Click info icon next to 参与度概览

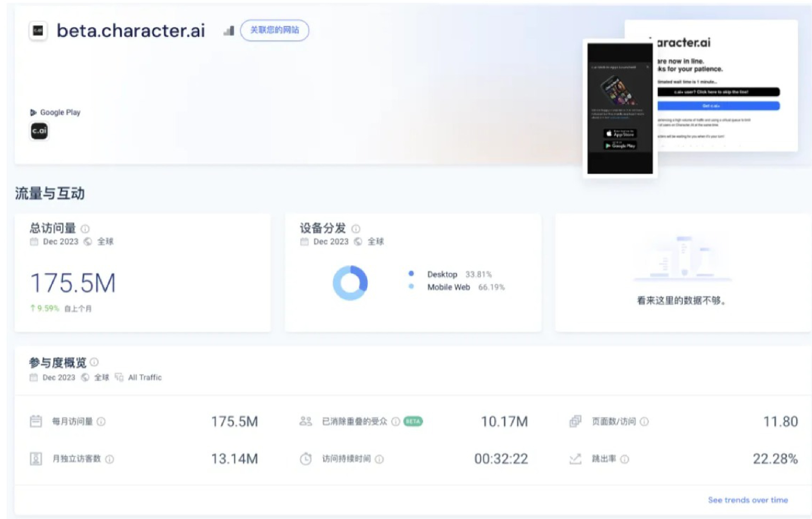[94, 362]
